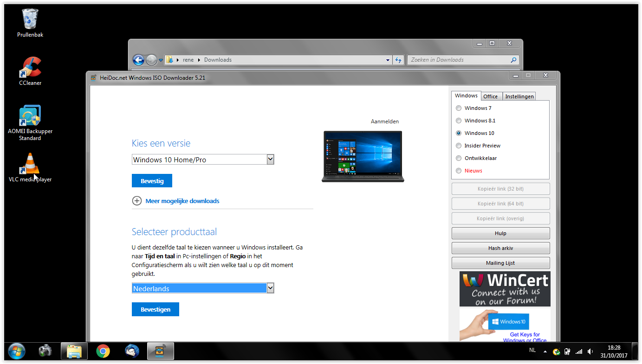The height and width of the screenshot is (364, 642).
Task: Click the power plug tray icon
Action: coord(567,351)
